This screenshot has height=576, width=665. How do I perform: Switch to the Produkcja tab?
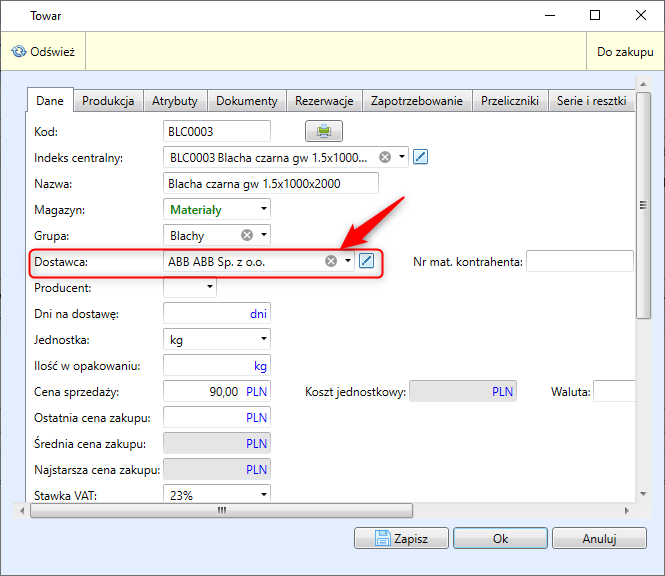coord(108,101)
